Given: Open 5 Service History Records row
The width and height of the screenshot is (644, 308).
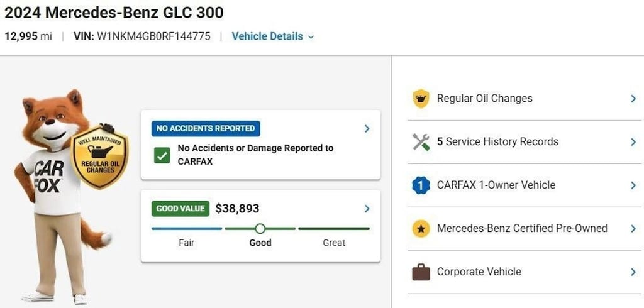Looking at the screenshot, I should pyautogui.click(x=523, y=142).
